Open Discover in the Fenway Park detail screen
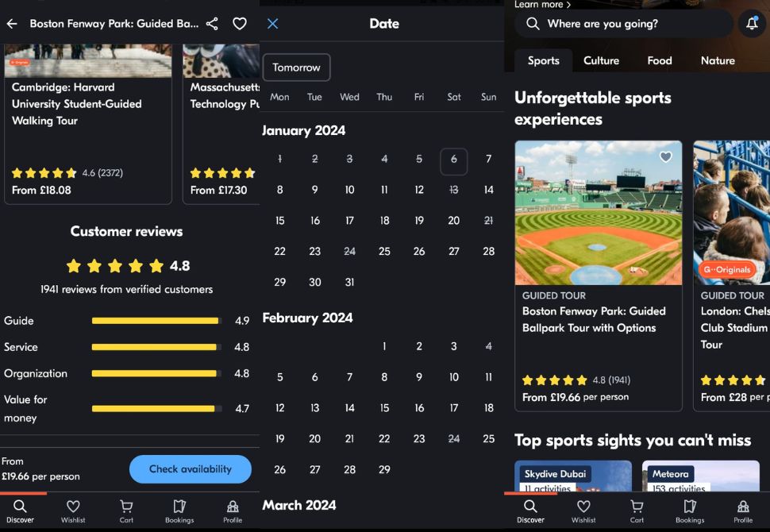The width and height of the screenshot is (770, 532). [x=20, y=511]
